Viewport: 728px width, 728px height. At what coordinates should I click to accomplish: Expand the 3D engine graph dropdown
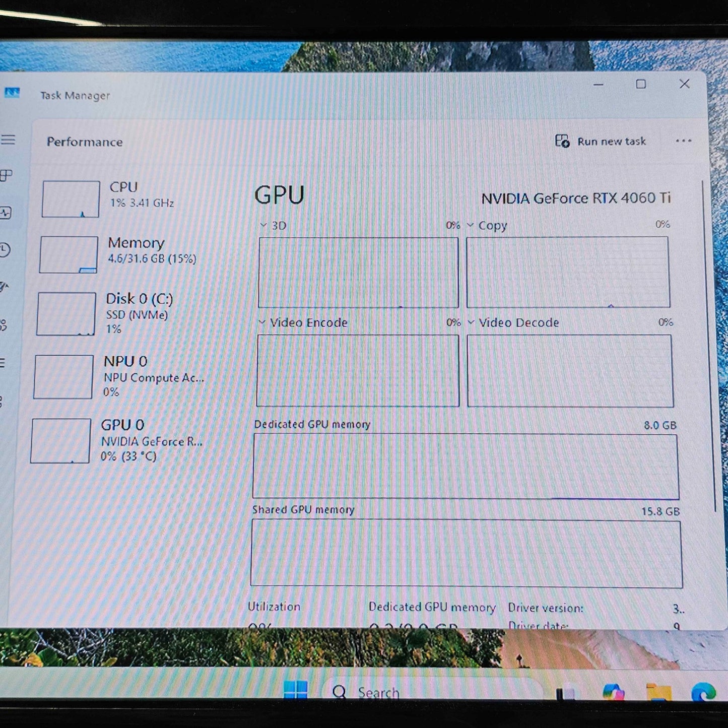[263, 225]
